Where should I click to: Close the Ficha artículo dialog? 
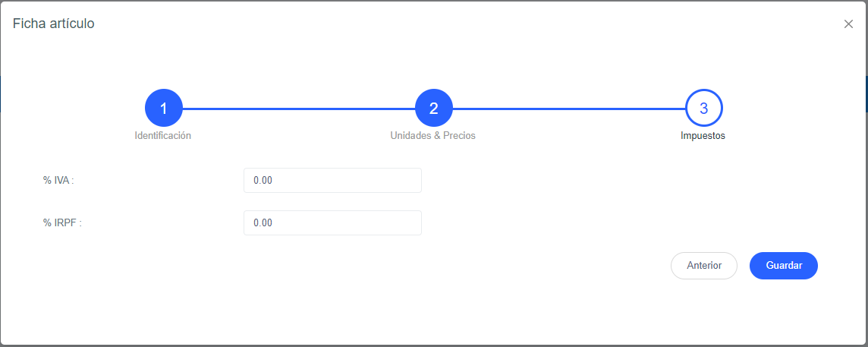pyautogui.click(x=848, y=24)
